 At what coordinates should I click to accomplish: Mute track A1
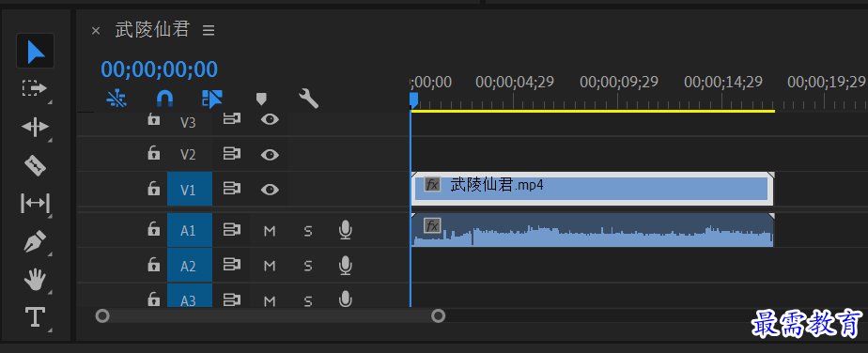pyautogui.click(x=270, y=231)
